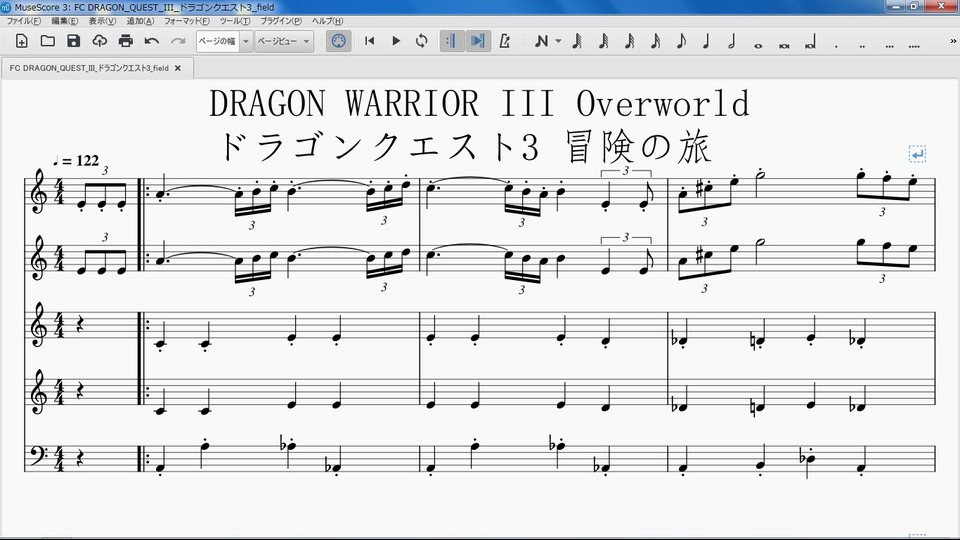Select the Japanese subtitle ドラゴンクエスト3 冒険の旅
Image resolution: width=960 pixels, height=540 pixels.
pos(467,147)
